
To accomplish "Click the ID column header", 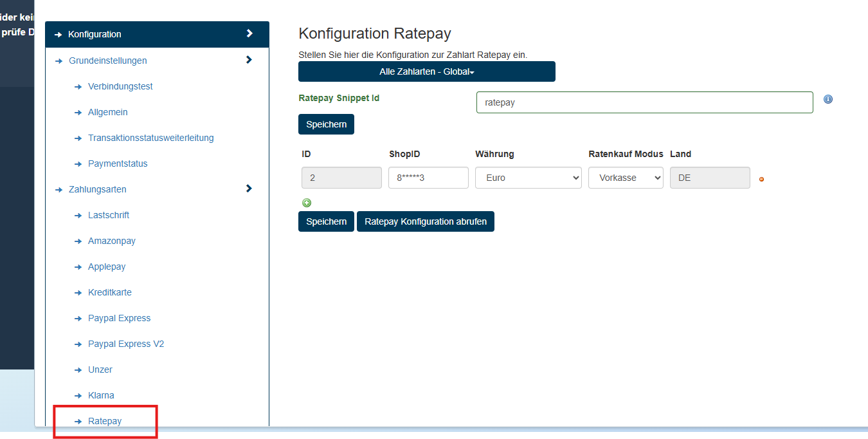I will pyautogui.click(x=306, y=154).
